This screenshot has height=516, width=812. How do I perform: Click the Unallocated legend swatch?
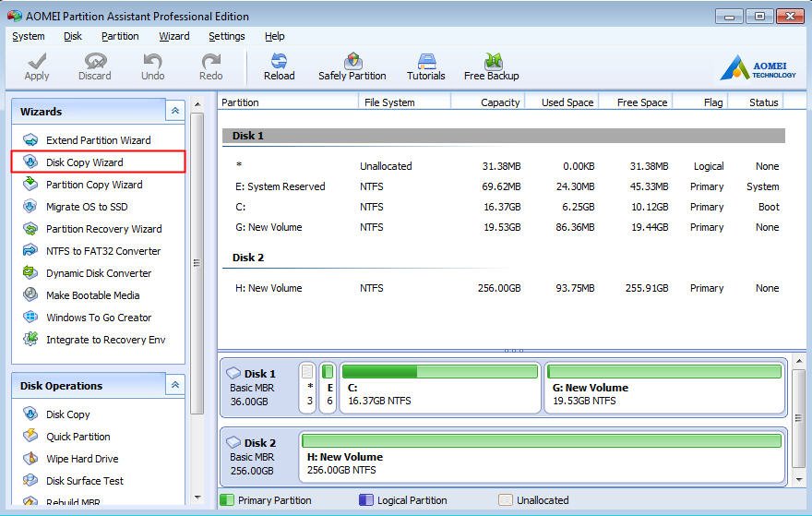click(506, 500)
